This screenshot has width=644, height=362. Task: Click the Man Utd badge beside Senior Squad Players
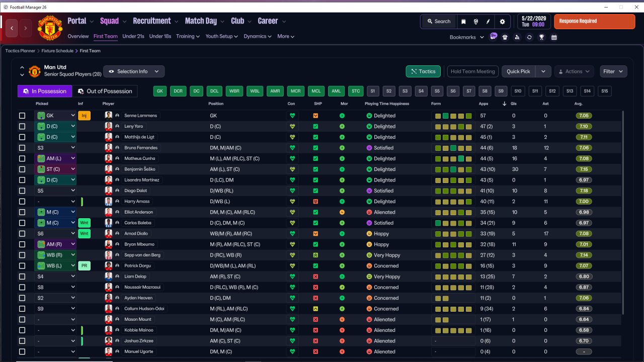tap(35, 71)
